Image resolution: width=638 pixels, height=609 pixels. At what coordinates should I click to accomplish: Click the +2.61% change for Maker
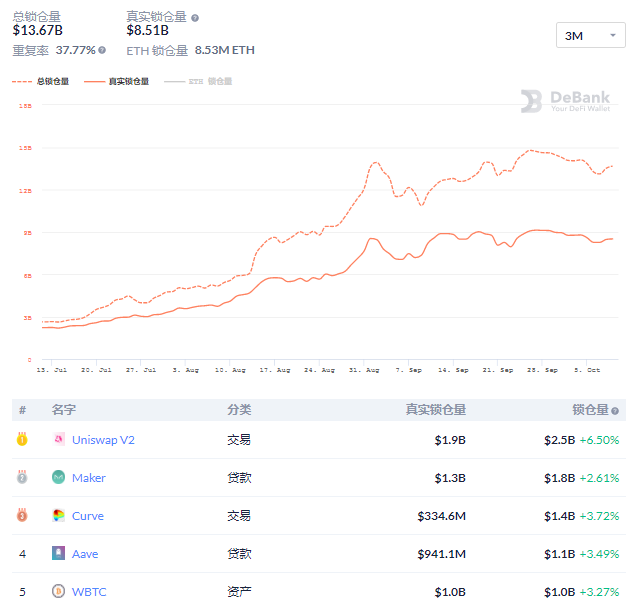(x=599, y=478)
